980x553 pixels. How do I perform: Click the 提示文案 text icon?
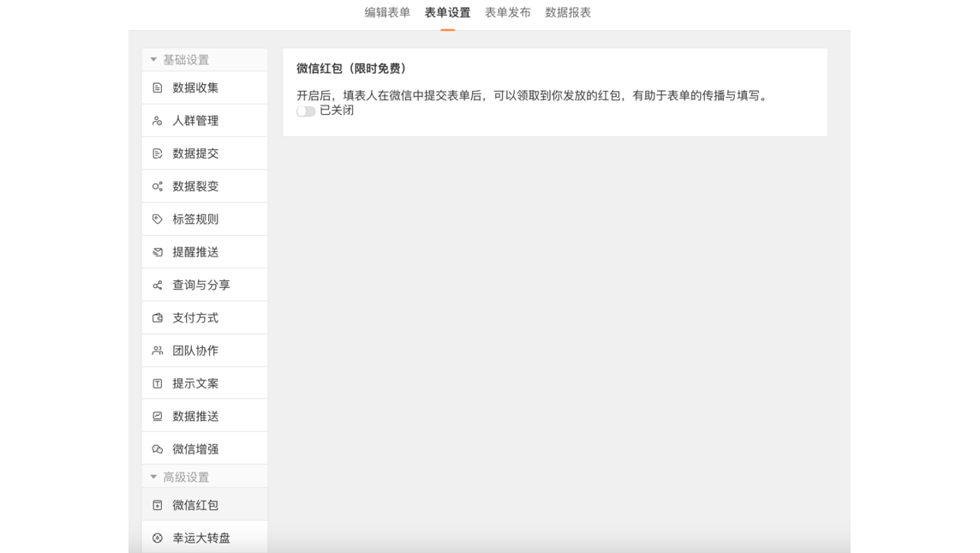pyautogui.click(x=158, y=383)
